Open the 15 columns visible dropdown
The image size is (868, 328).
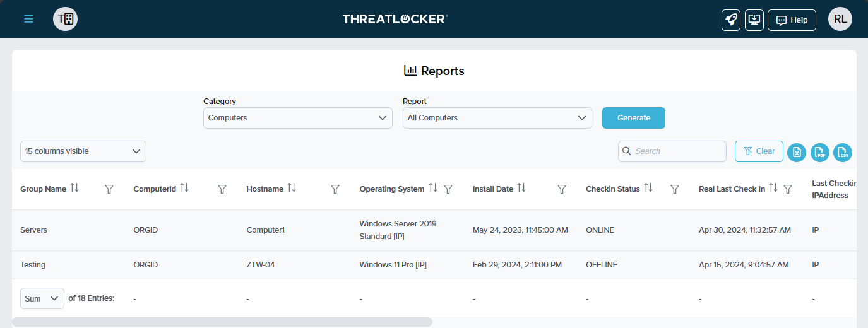point(83,151)
